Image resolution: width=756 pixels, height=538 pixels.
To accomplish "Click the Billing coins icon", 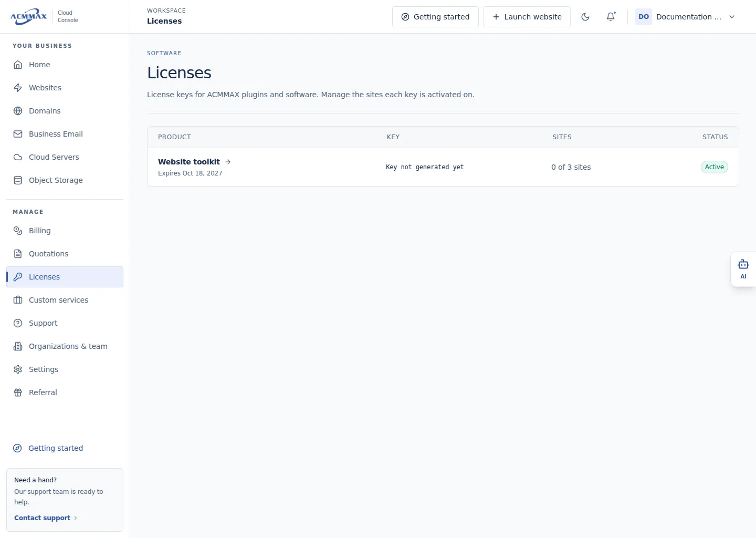I will 18,231.
